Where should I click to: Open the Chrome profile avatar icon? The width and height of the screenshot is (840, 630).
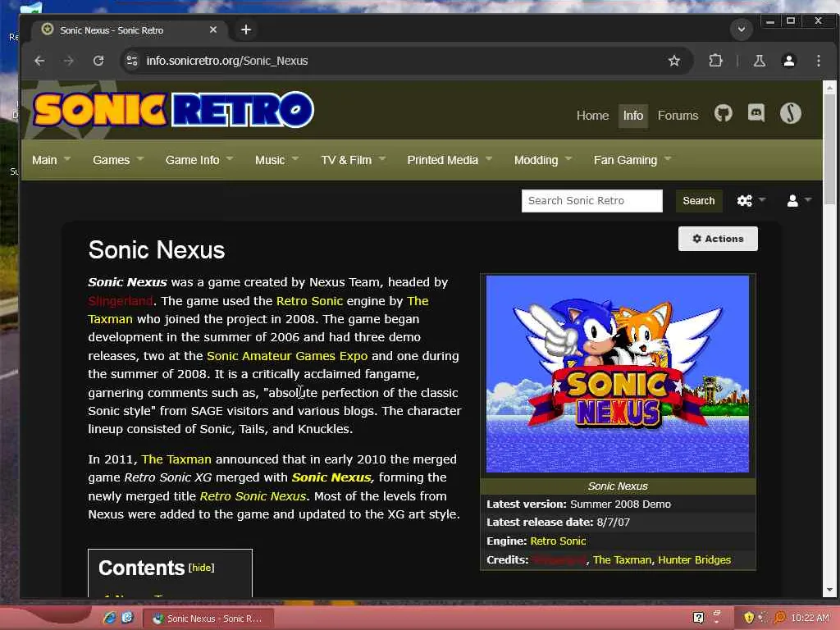(788, 61)
